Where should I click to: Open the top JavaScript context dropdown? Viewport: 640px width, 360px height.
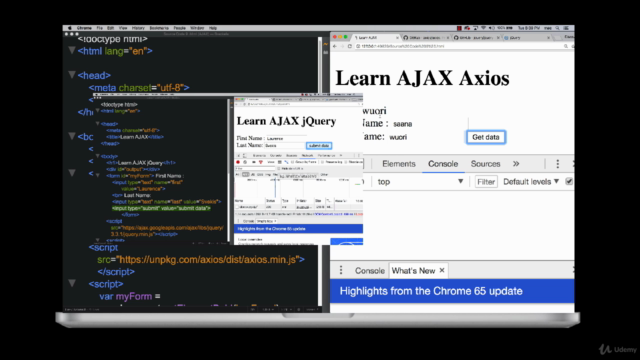click(420, 182)
